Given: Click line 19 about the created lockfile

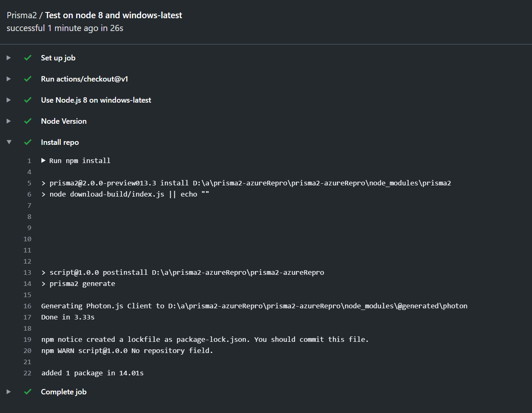Looking at the screenshot, I should (204, 339).
